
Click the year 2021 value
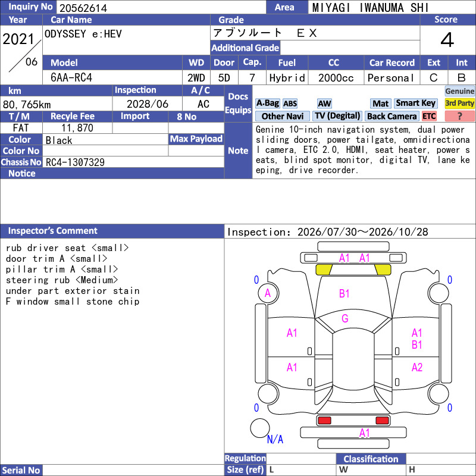point(18,39)
